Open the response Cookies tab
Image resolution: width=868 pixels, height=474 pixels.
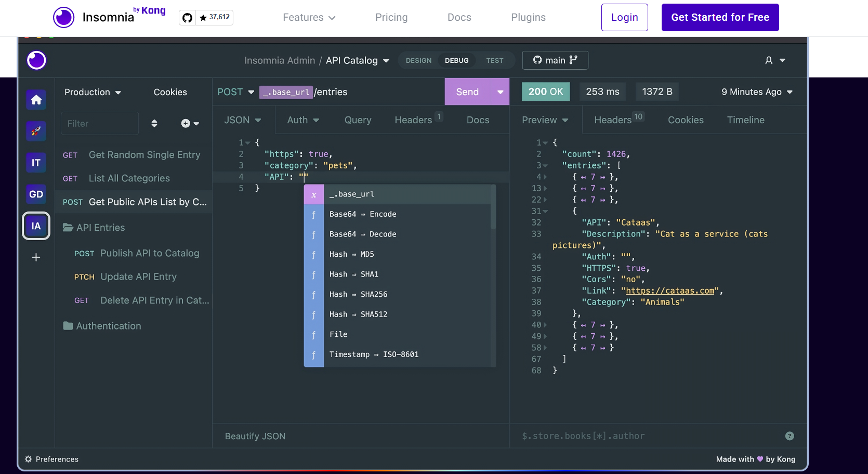(x=686, y=120)
